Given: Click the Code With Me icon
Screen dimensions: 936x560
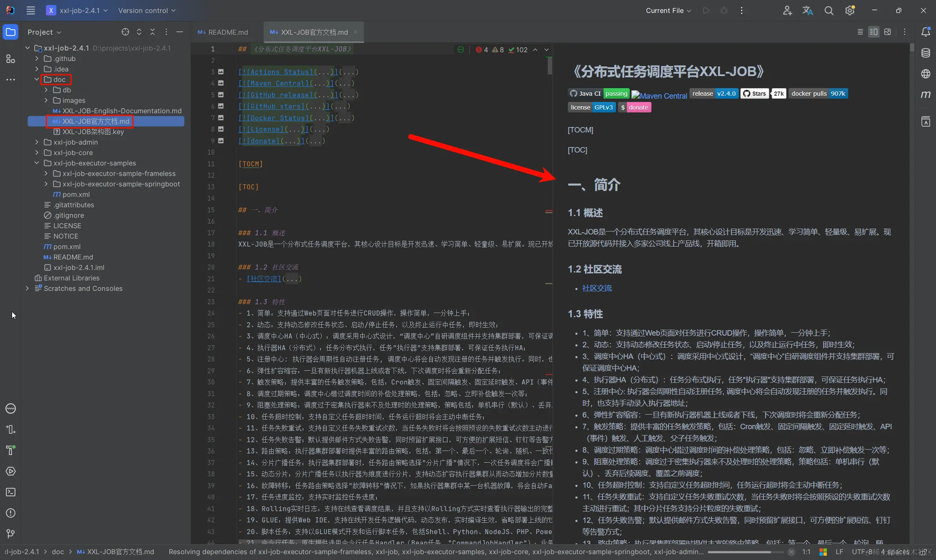Looking at the screenshot, I should [787, 10].
